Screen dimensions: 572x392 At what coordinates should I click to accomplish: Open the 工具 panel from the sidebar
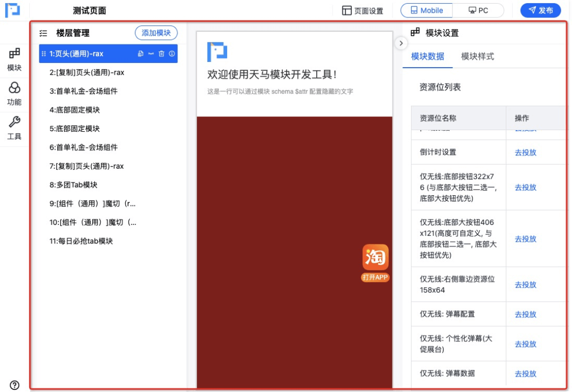[14, 127]
